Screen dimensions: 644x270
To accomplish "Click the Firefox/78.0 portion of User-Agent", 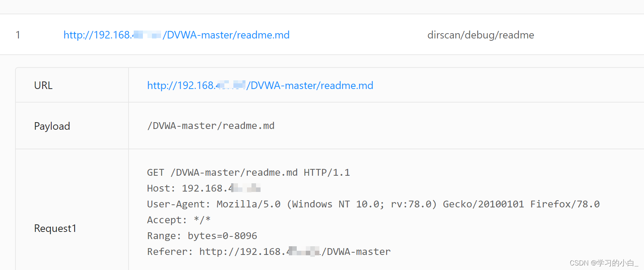I will click(x=565, y=204).
